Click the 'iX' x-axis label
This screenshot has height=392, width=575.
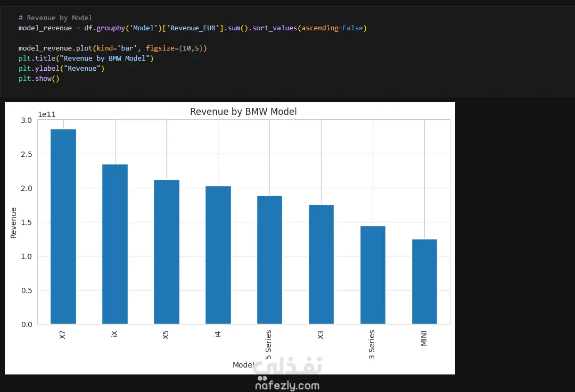[x=114, y=333]
